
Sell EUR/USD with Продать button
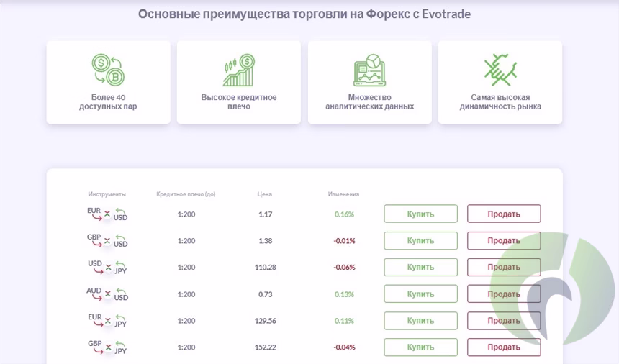504,214
